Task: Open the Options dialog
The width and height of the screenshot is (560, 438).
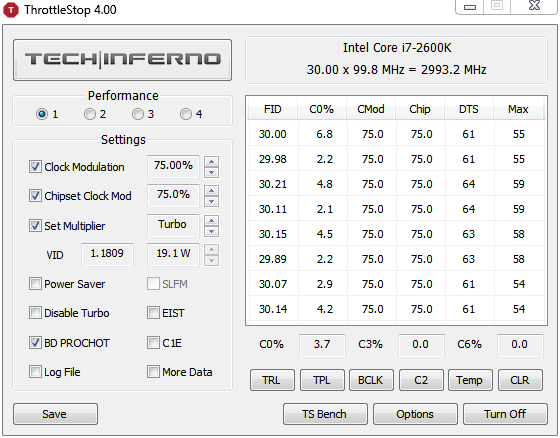Action: tap(415, 414)
